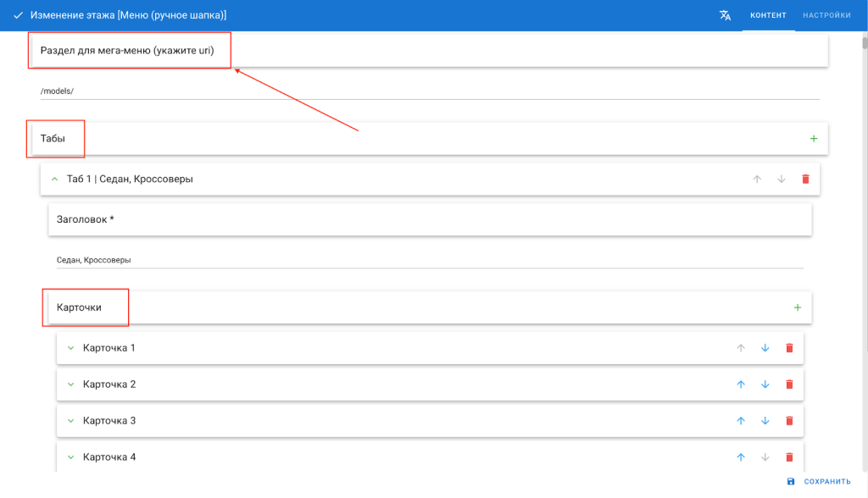Switch to the НАСТРОЙКИ tab
Viewport: 868px width, 498px height.
826,15
